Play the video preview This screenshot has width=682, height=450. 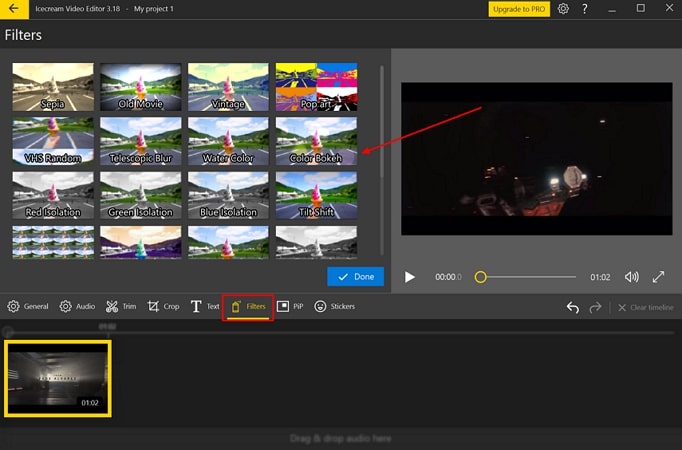coord(409,277)
